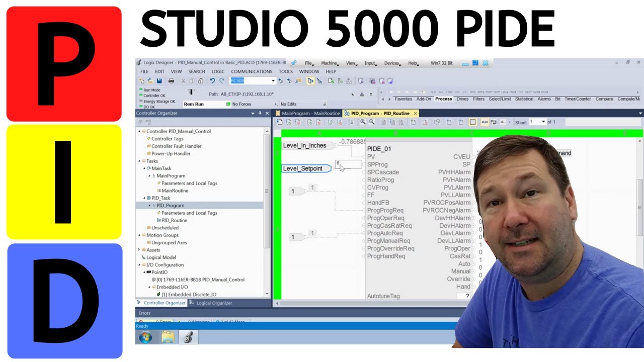Collapse the PID_Task tree node

tap(144, 198)
